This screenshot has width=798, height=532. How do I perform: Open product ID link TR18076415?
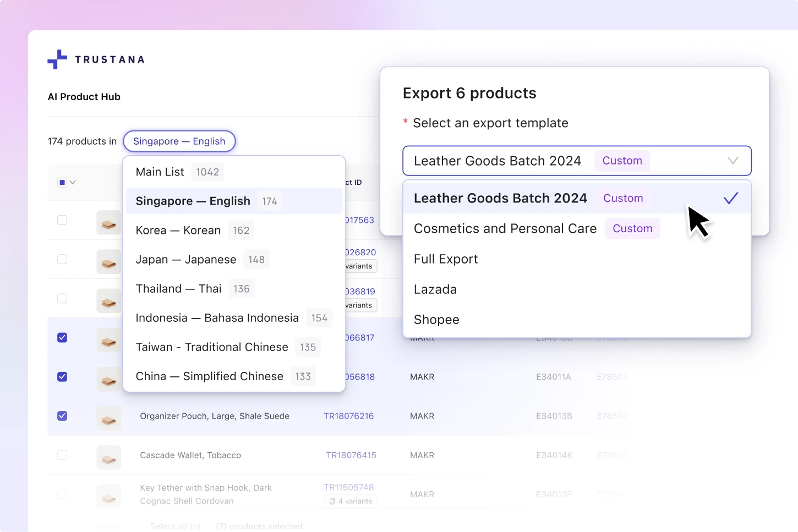[351, 455]
